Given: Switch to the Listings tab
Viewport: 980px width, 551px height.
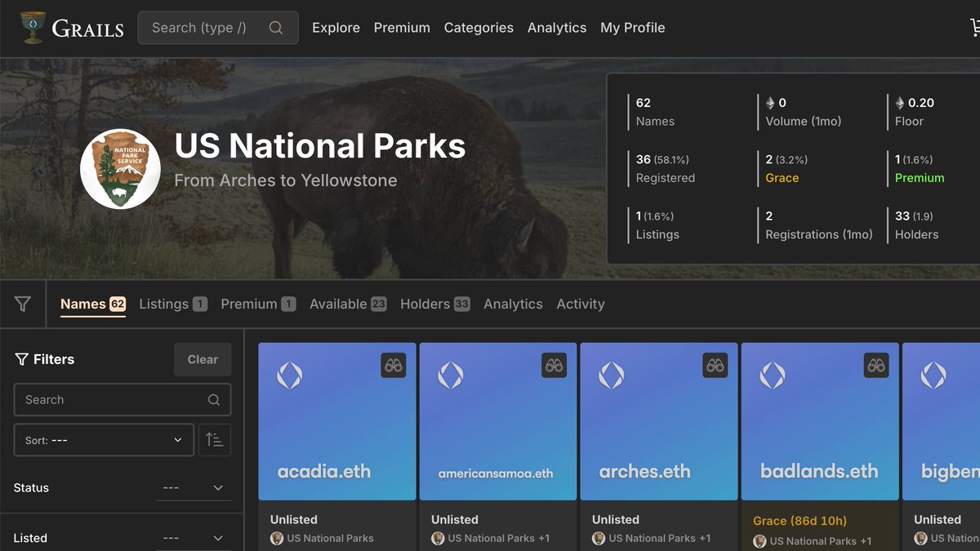Looking at the screenshot, I should (x=173, y=304).
